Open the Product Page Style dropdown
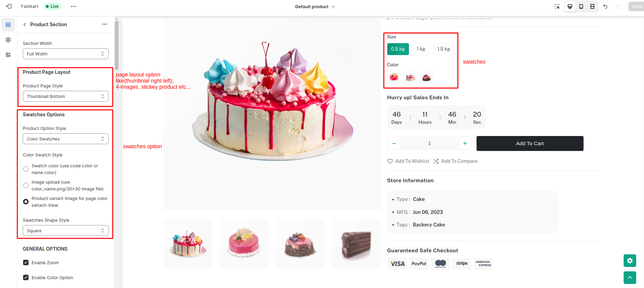The width and height of the screenshot is (644, 288). (x=65, y=96)
